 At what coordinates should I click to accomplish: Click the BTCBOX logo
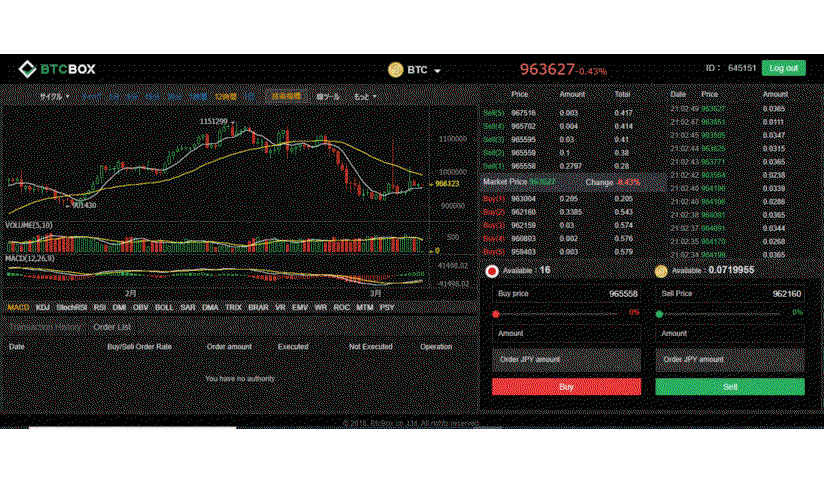coord(57,69)
